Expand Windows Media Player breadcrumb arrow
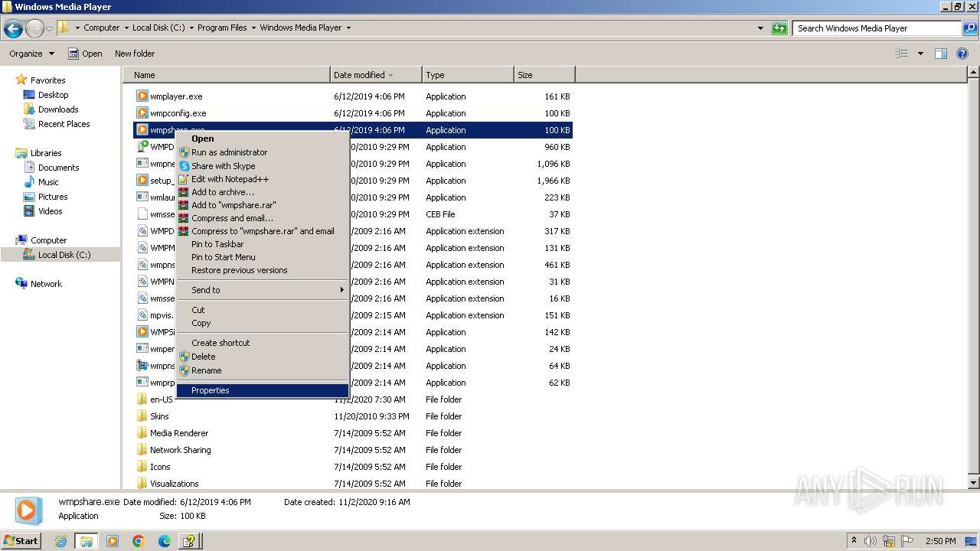This screenshot has width=980, height=551. pyautogui.click(x=348, y=28)
